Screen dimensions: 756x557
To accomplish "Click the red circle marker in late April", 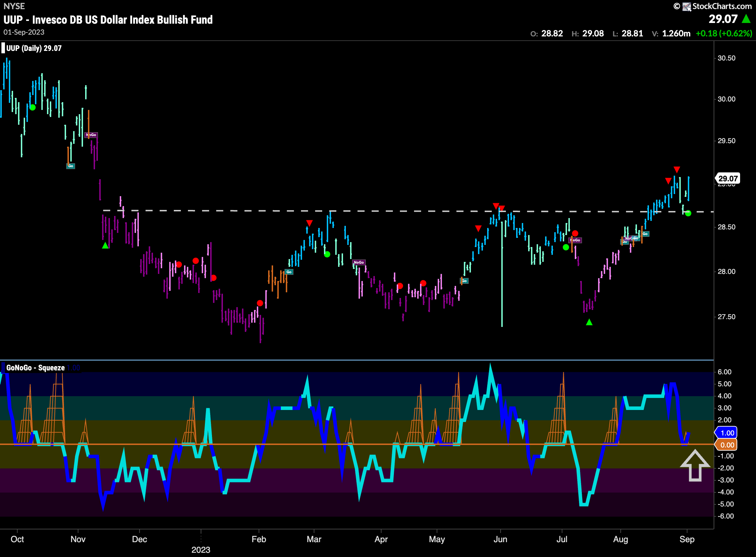I will coord(423,283).
